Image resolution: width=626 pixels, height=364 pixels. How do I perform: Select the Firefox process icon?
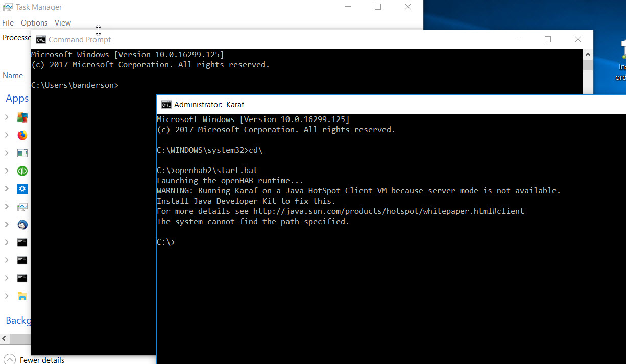point(22,135)
